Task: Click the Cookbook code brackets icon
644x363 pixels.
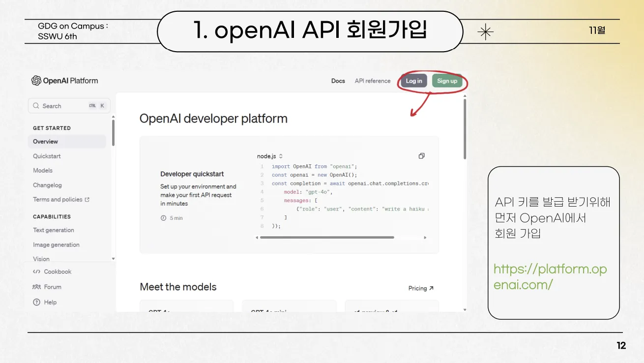Action: [x=36, y=272]
